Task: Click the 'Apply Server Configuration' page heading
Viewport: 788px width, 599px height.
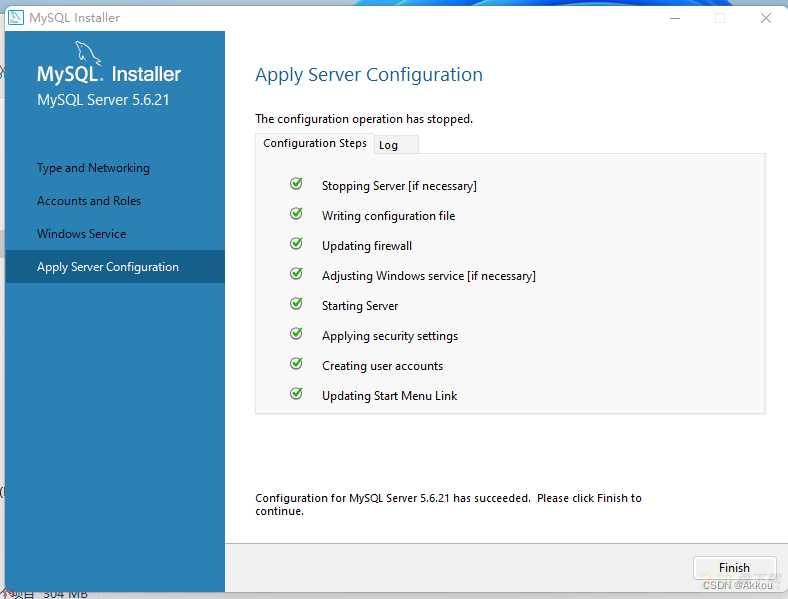Action: click(369, 75)
